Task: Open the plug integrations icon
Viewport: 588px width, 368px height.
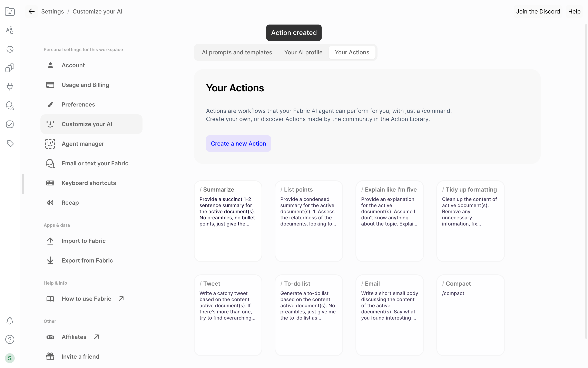Action: click(10, 87)
